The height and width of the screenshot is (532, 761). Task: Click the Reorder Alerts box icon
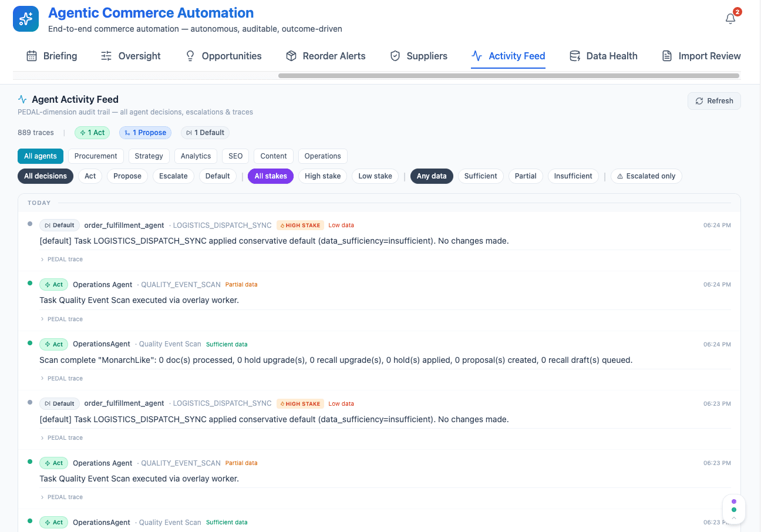click(291, 56)
